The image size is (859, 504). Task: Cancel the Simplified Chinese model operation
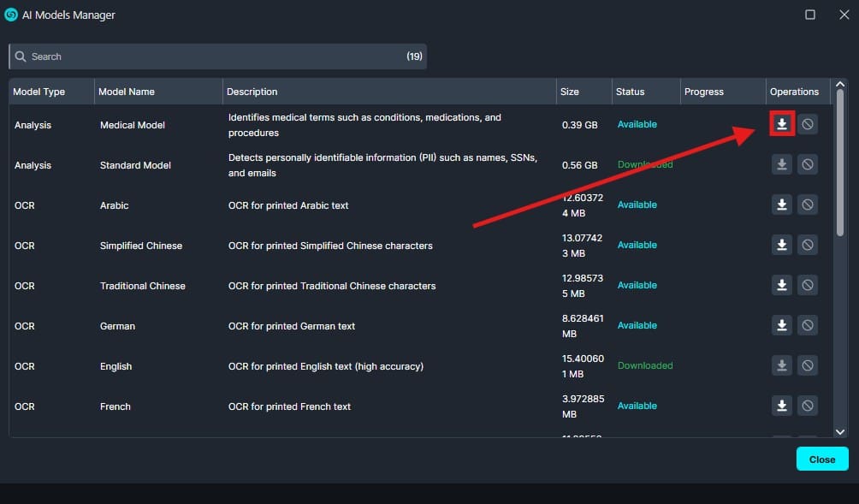[807, 245]
